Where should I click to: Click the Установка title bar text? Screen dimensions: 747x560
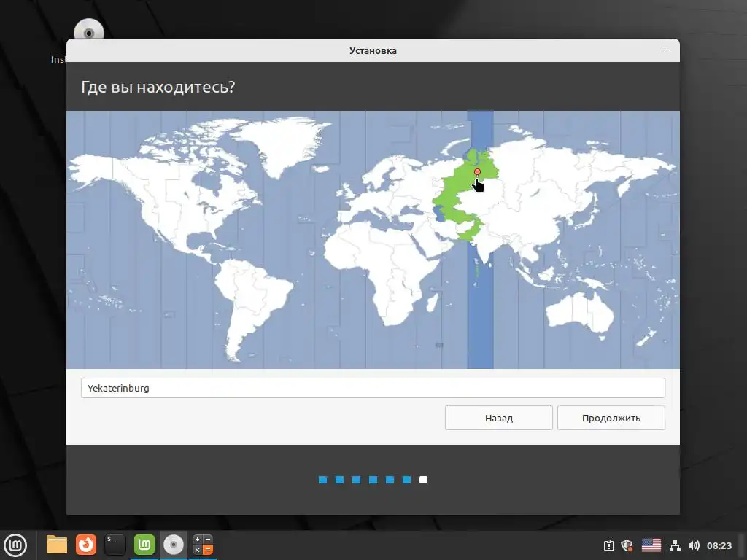click(x=373, y=51)
